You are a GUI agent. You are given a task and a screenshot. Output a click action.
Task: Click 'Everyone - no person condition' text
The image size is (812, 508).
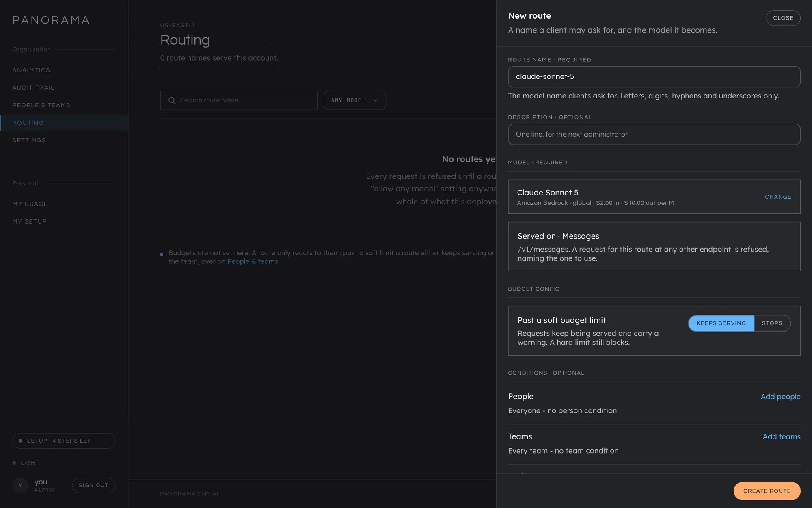562,411
